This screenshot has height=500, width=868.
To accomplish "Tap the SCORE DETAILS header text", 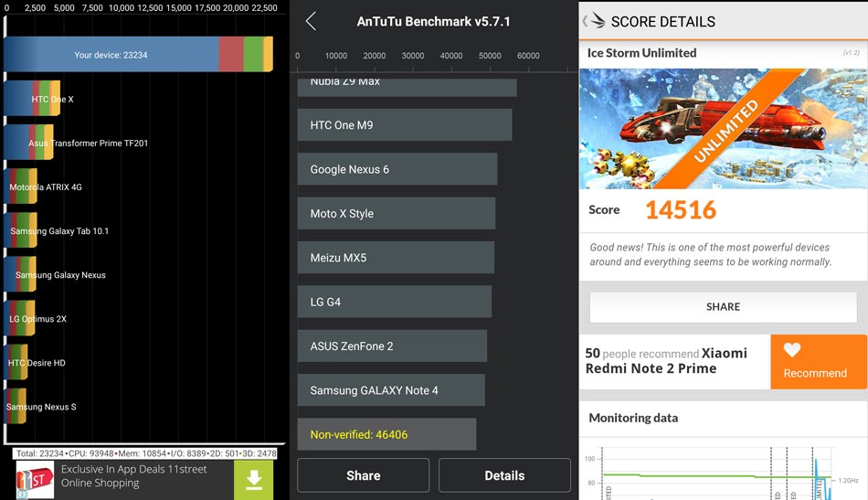I will pyautogui.click(x=662, y=22).
